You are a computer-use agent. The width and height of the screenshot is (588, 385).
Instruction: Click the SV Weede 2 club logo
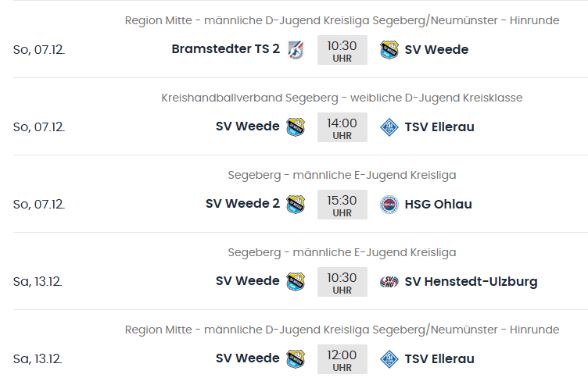tap(295, 205)
